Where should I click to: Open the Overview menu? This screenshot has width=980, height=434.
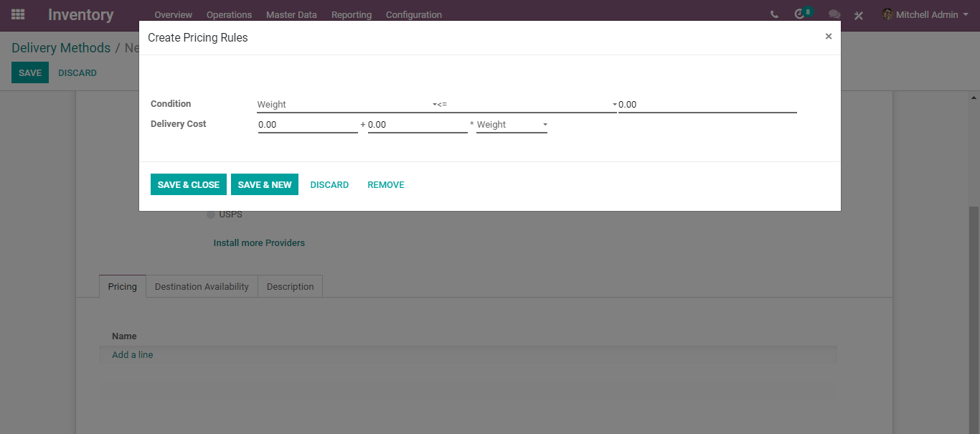tap(174, 14)
